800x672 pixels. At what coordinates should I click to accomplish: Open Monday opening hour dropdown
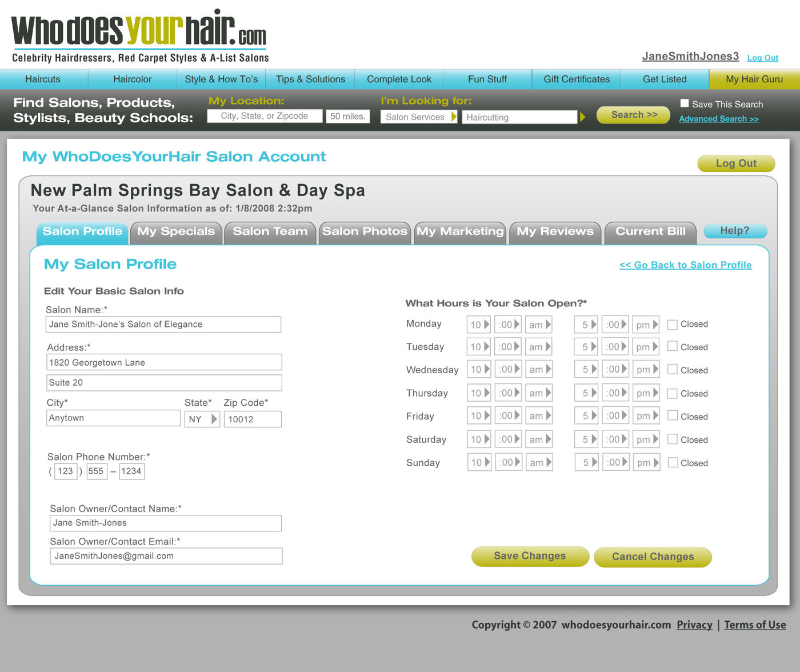(479, 324)
